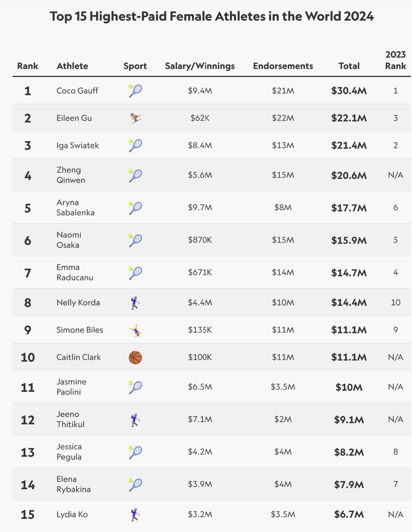The height and width of the screenshot is (532, 412).
Task: Click the gymnast cartwheel icon for Simone Biles
Action: click(135, 330)
